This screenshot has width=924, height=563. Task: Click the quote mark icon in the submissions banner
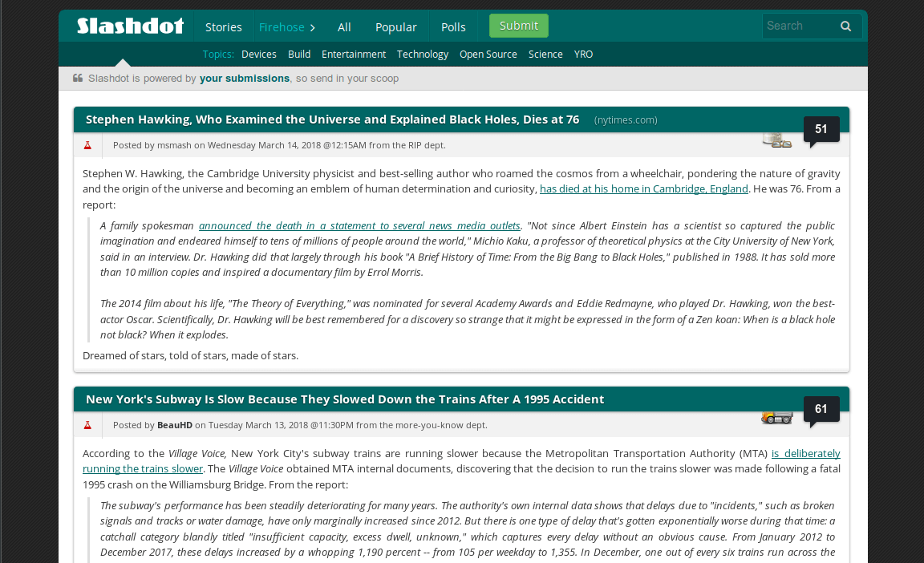click(78, 78)
